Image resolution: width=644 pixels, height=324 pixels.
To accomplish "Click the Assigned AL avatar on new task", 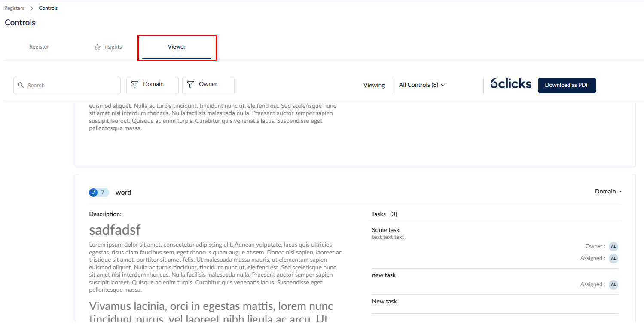I will (x=613, y=284).
